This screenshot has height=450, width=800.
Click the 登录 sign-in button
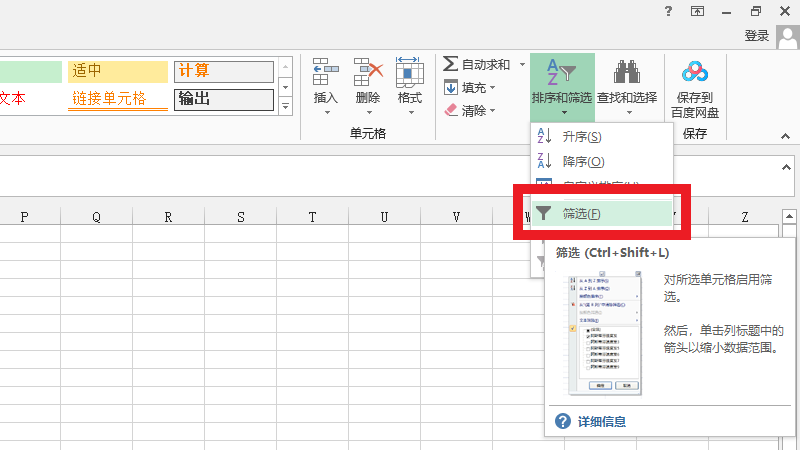tap(757, 35)
